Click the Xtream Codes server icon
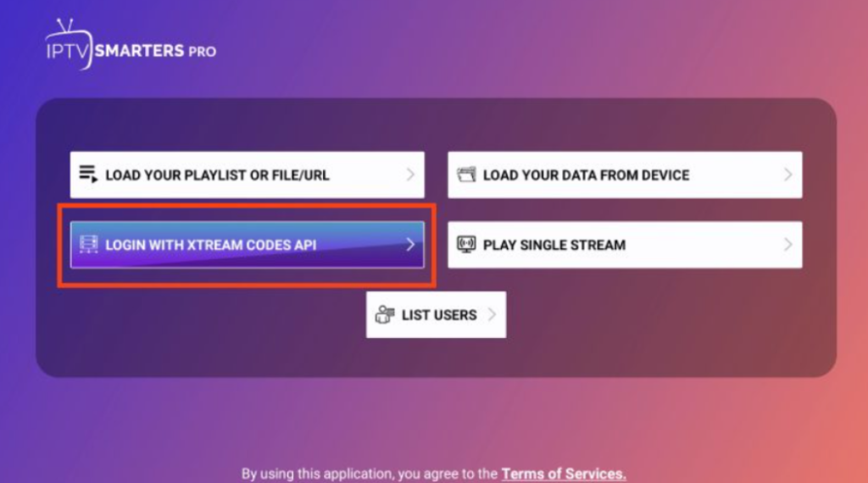This screenshot has width=868, height=483. [88, 245]
